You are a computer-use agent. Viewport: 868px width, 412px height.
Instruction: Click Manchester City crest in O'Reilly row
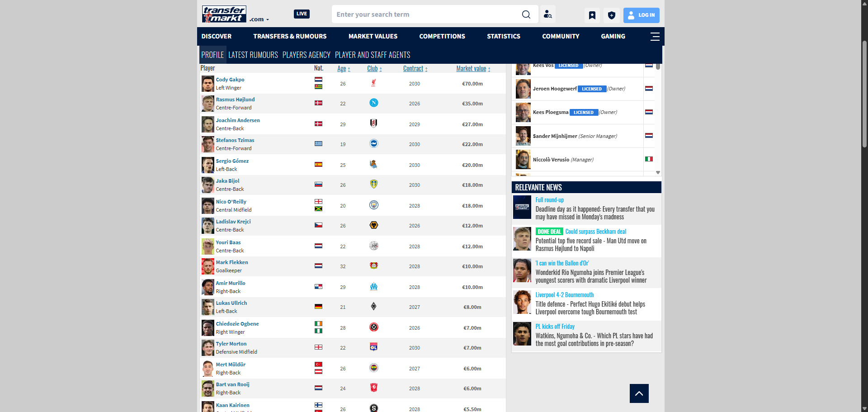[373, 205]
